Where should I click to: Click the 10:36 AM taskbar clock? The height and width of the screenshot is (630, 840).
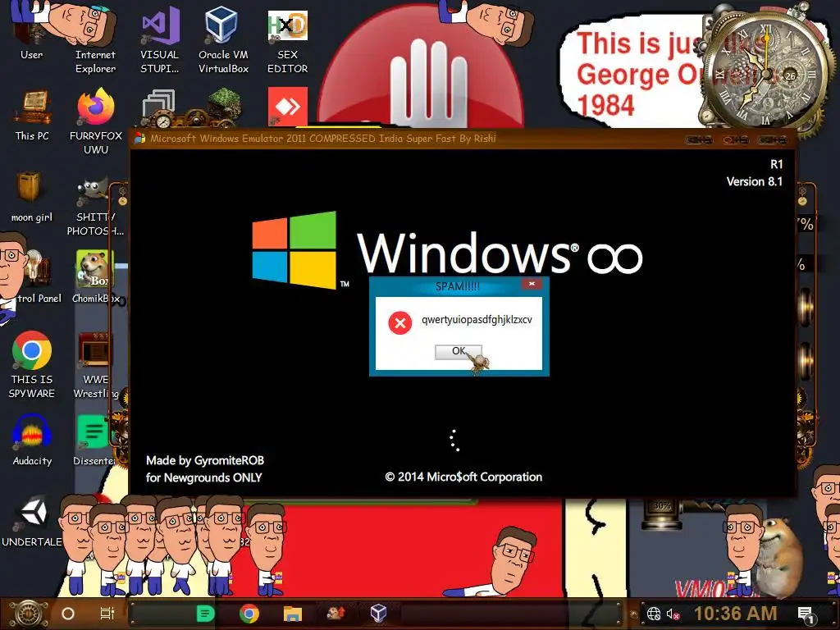coord(736,614)
